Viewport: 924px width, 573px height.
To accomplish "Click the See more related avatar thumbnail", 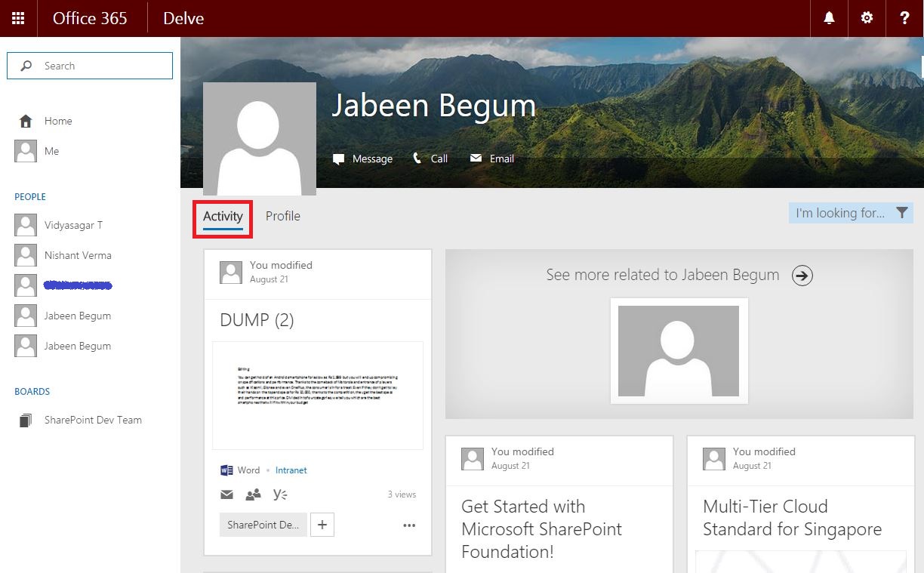I will click(x=679, y=351).
